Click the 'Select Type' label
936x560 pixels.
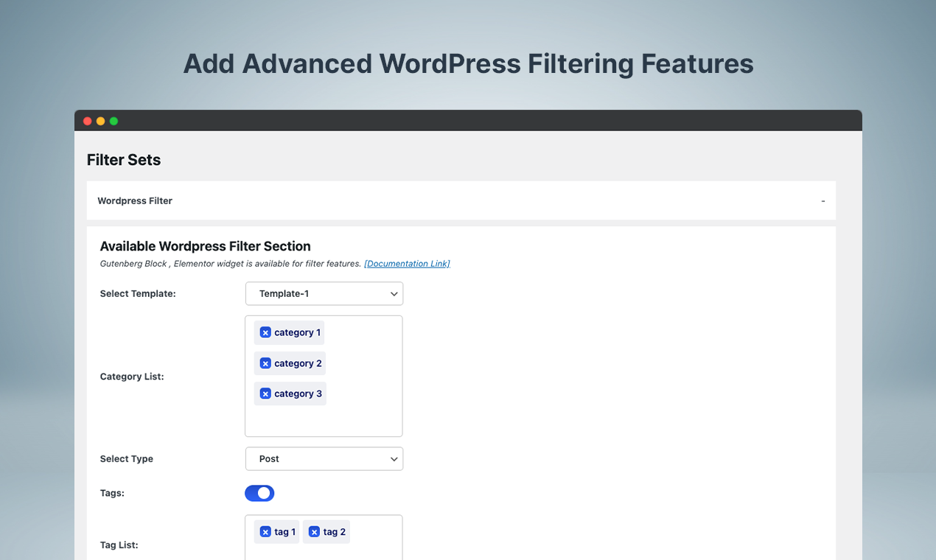click(x=127, y=458)
